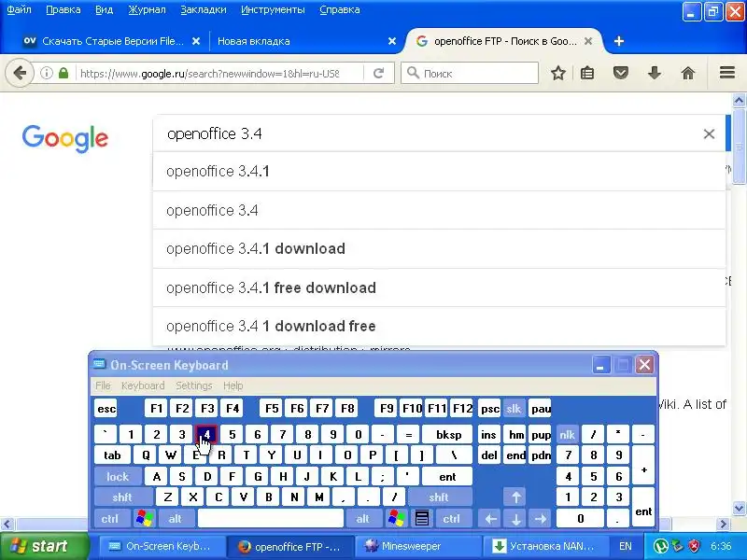The image size is (747, 560).
Task: Click the down arrow key on On-Screen Keyboard
Action: 516,519
